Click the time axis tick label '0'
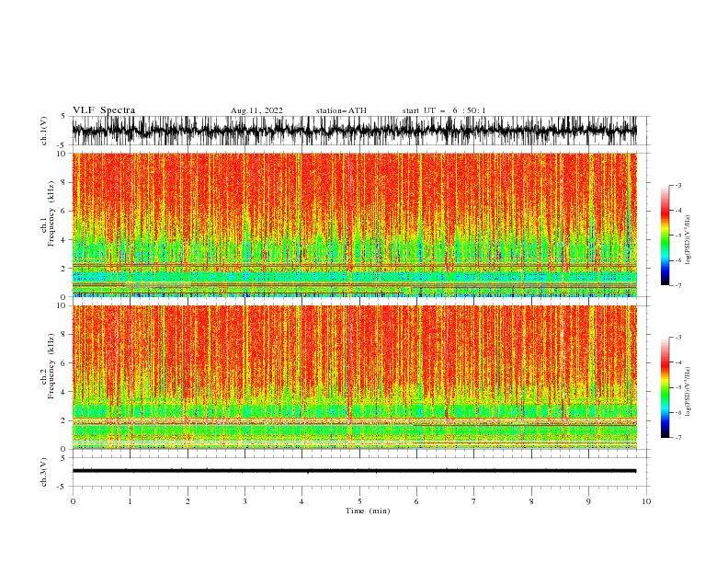Screen dimensions: 728x563 [x=73, y=501]
